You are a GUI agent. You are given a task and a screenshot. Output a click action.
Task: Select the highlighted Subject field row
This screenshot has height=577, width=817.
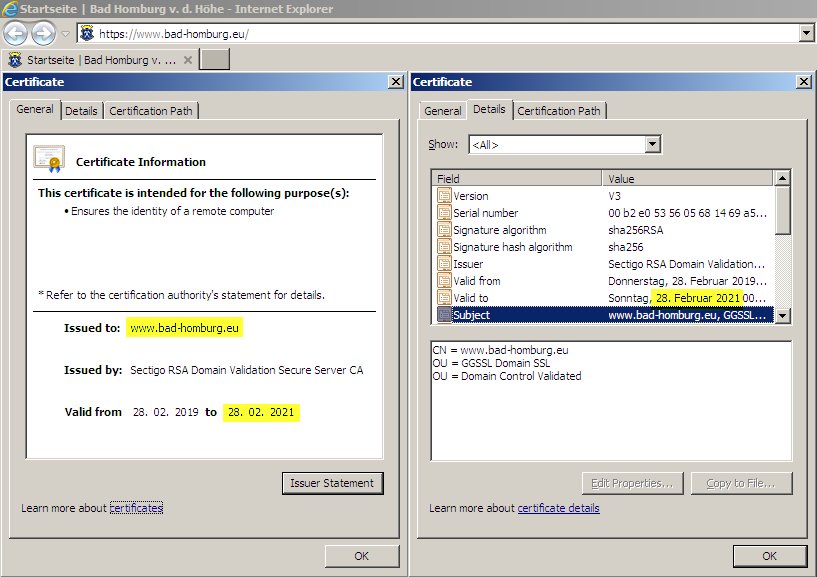coord(603,315)
